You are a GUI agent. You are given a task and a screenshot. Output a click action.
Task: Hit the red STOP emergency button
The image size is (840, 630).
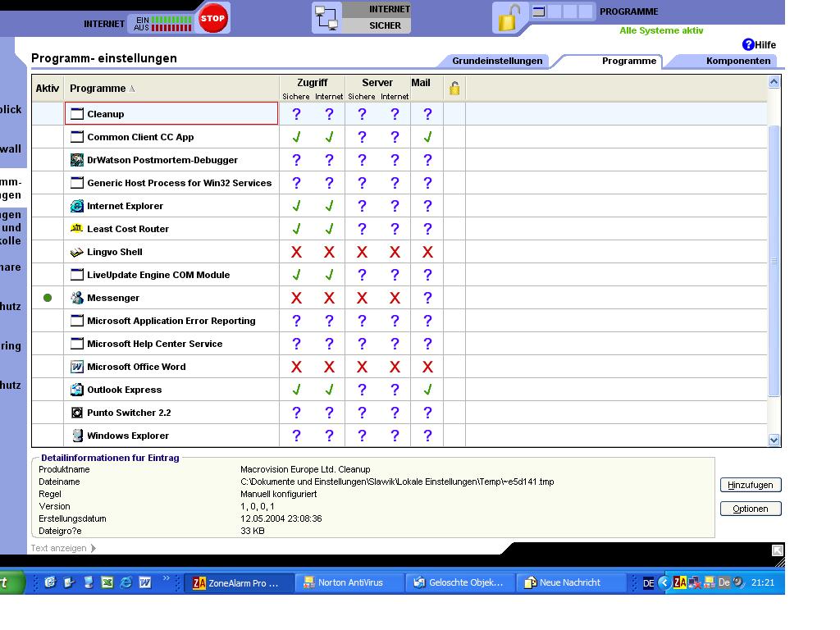(x=212, y=18)
